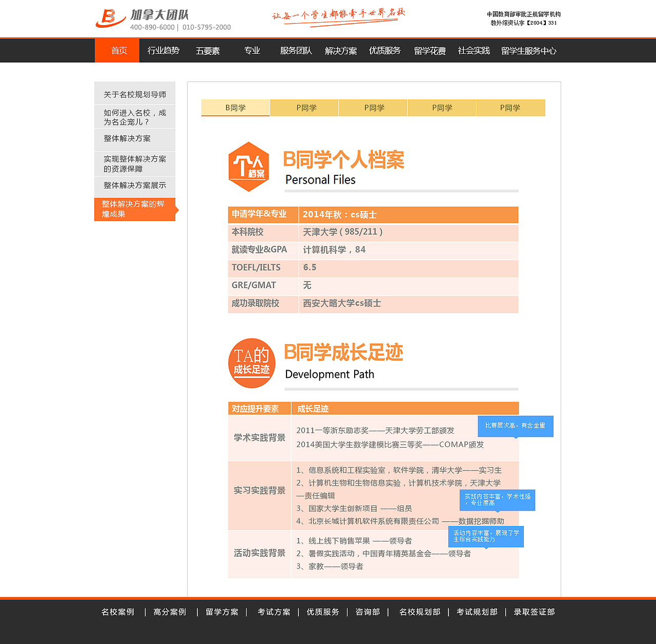Screen dimensions: 656x644
Task: Open the 行业趋势 menu item
Action: click(163, 51)
